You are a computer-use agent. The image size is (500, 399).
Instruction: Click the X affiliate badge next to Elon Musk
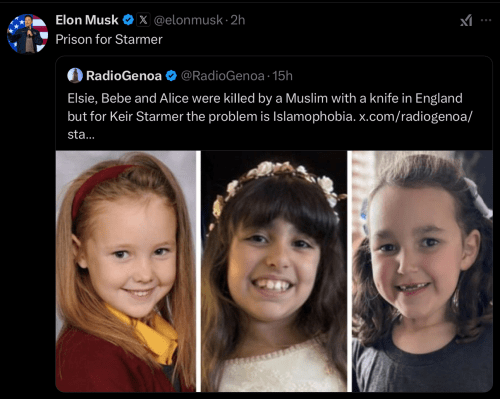tap(143, 20)
